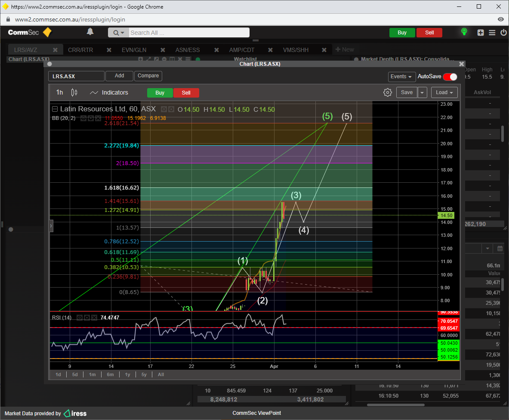Image resolution: width=509 pixels, height=420 pixels.
Task: Open the Load dropdown
Action: pyautogui.click(x=444, y=92)
